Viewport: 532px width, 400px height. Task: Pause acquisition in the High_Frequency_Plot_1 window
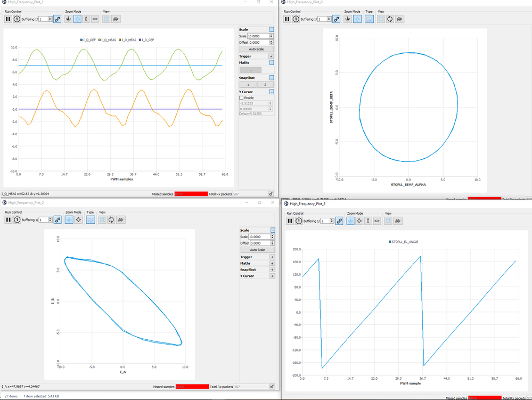[8, 19]
